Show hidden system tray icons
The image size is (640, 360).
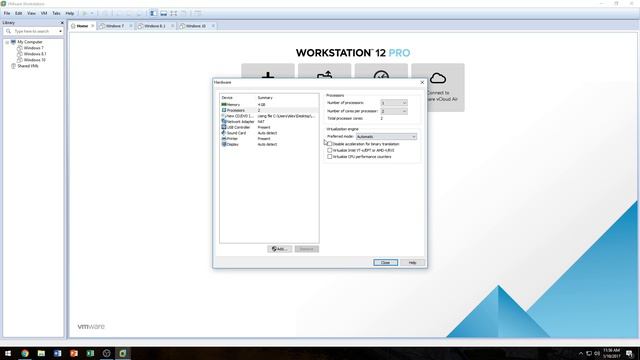point(581,353)
